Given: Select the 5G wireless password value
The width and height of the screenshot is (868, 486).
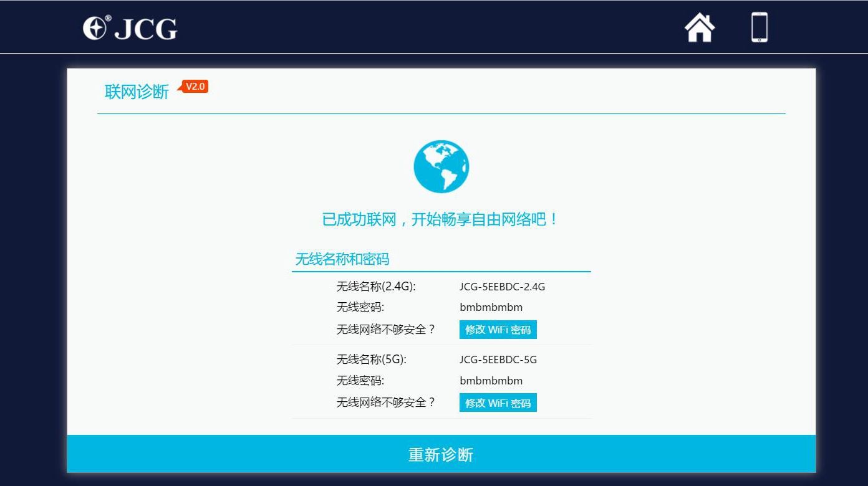Looking at the screenshot, I should coord(491,381).
